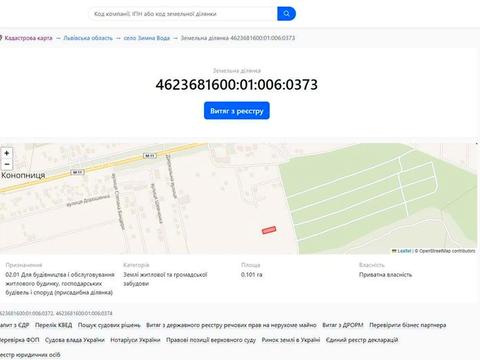
Task: Go to the Львівська область breadcrumb
Action: (88, 38)
